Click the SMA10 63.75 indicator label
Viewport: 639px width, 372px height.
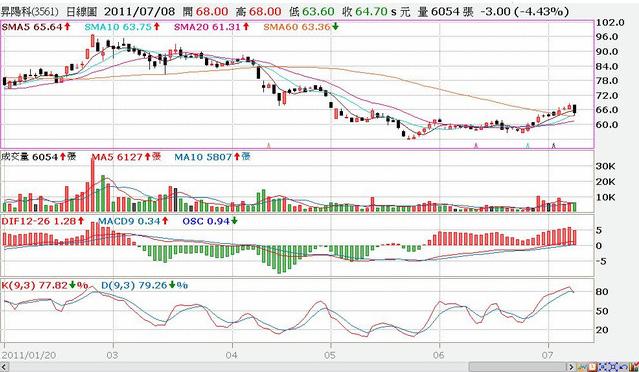tap(122, 27)
